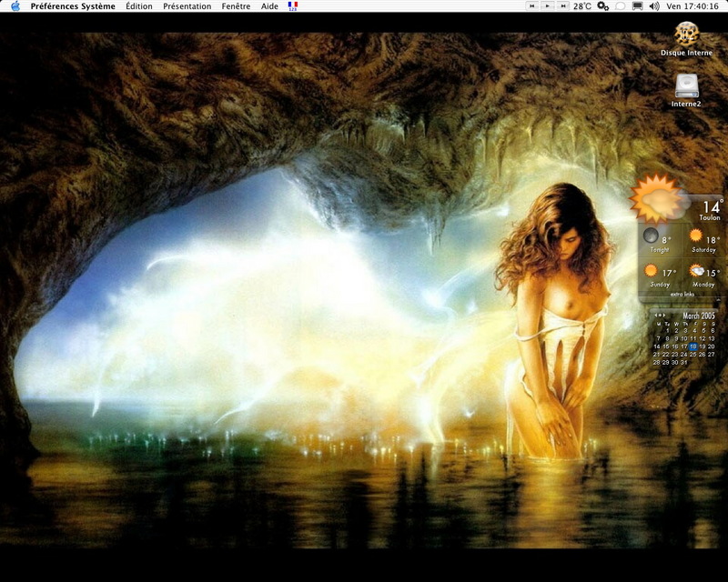Click the Sunday sun forecast icon
Screen dimensions: 728x582
651,270
